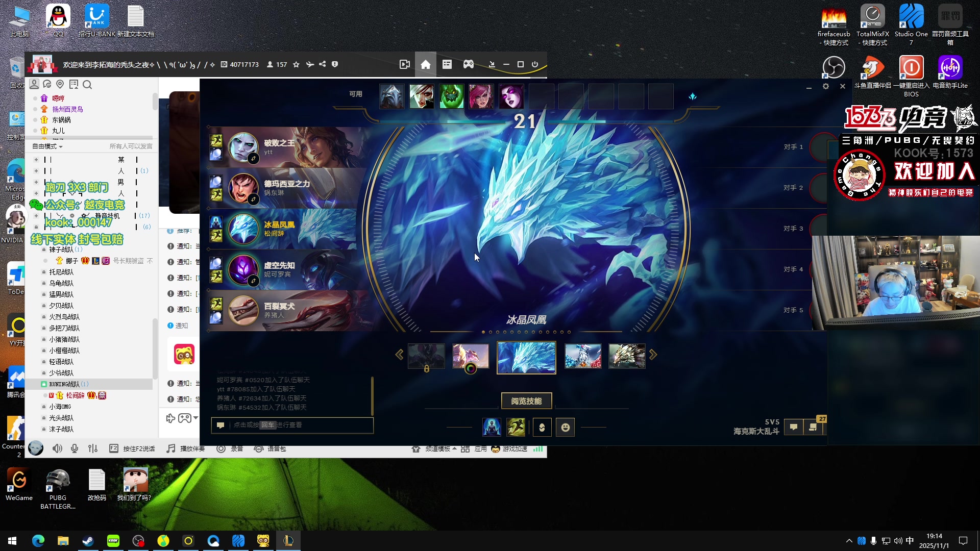Change the meditate summoner spell slot
The image size is (980, 551).
point(492,427)
